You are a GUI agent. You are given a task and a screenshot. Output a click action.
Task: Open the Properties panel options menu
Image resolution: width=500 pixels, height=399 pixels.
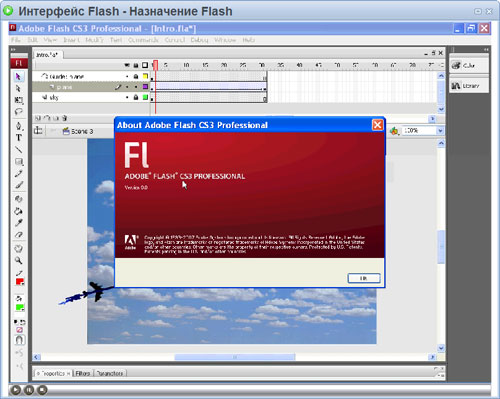coord(442,375)
